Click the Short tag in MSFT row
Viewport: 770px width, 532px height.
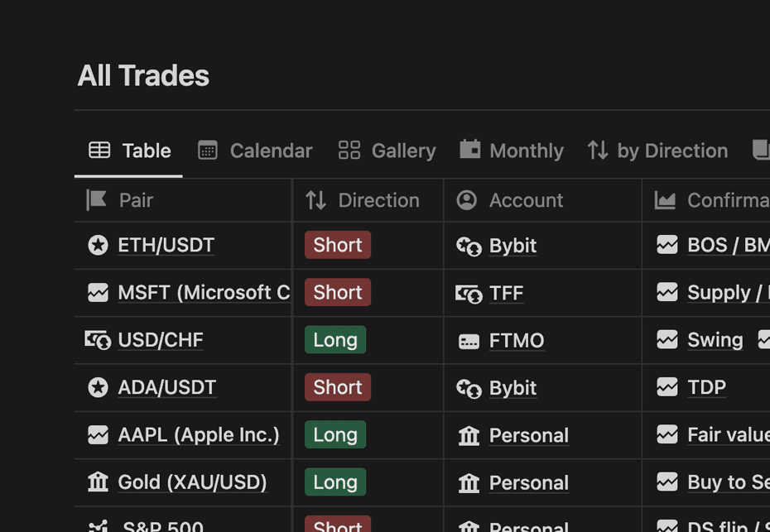pyautogui.click(x=338, y=293)
